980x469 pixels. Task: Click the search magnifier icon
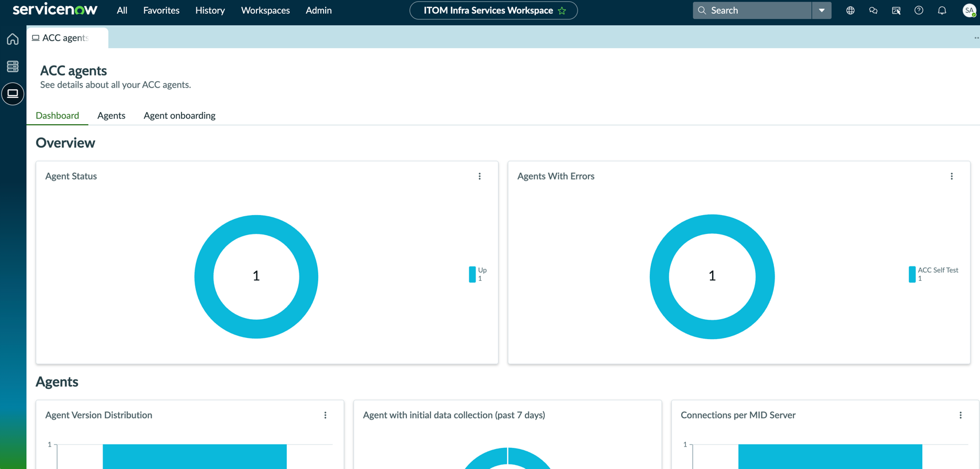(702, 10)
